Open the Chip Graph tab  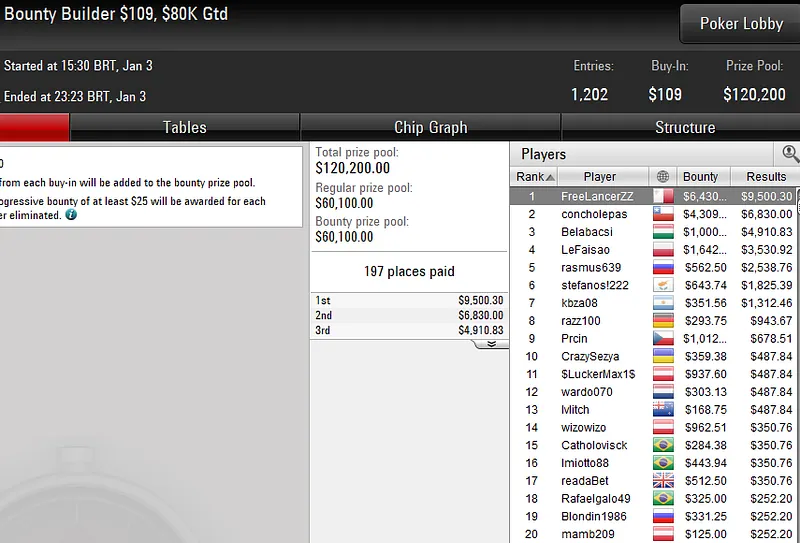[x=431, y=127]
